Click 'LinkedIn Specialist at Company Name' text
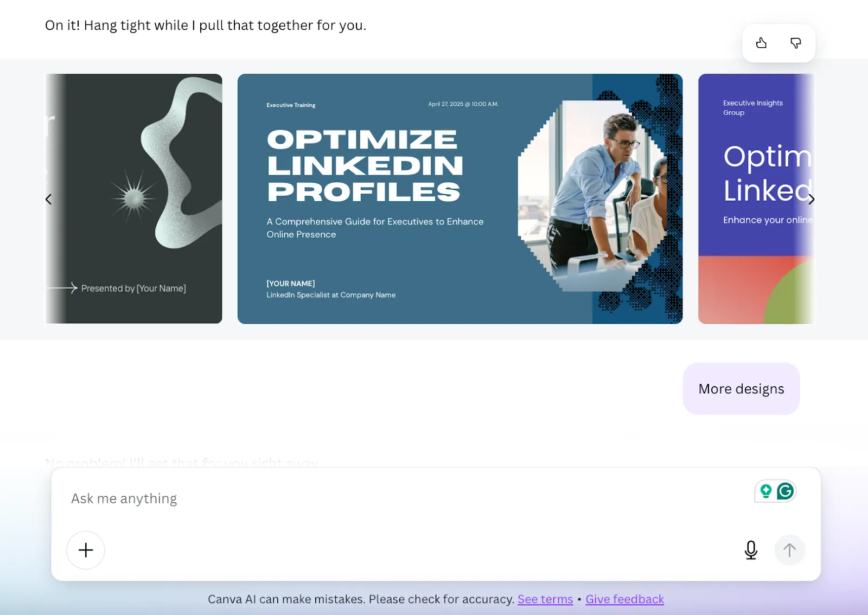Viewport: 868px width, 615px height. tap(331, 295)
